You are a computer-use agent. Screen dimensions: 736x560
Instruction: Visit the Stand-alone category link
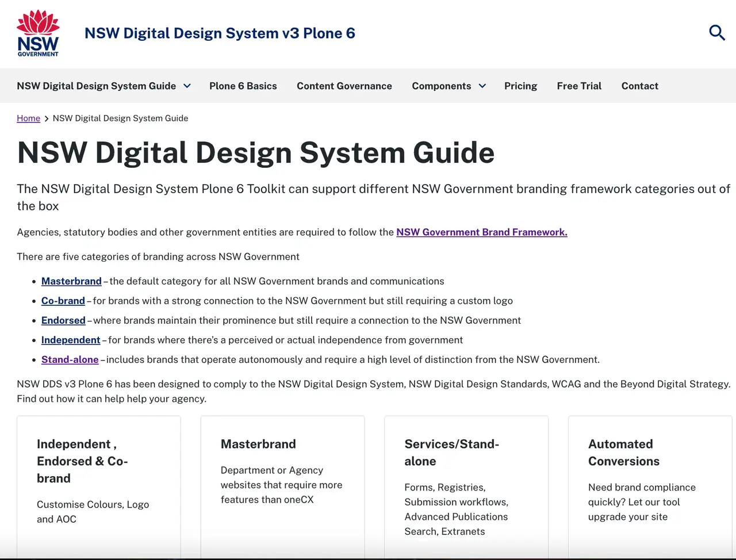point(70,359)
